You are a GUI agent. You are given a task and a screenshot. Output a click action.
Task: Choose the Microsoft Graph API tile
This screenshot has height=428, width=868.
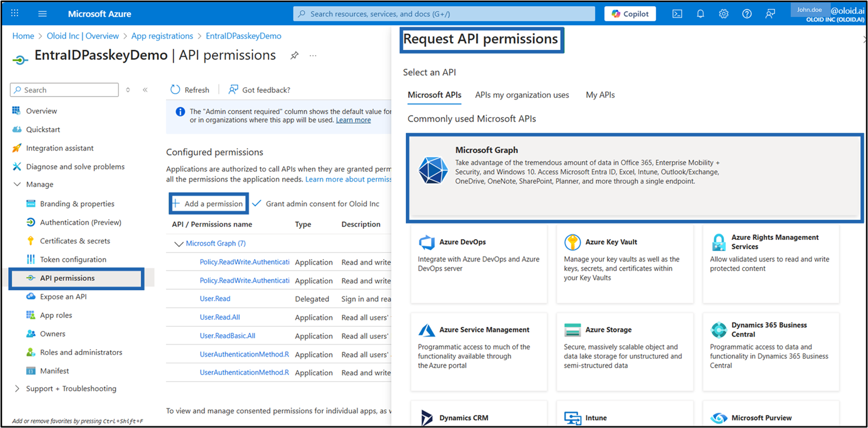(635, 178)
